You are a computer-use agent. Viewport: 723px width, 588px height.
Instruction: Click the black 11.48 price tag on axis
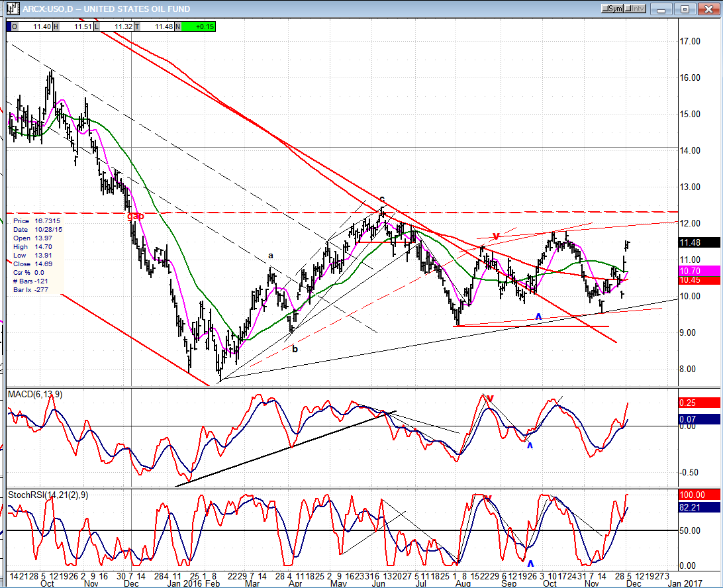click(x=699, y=242)
